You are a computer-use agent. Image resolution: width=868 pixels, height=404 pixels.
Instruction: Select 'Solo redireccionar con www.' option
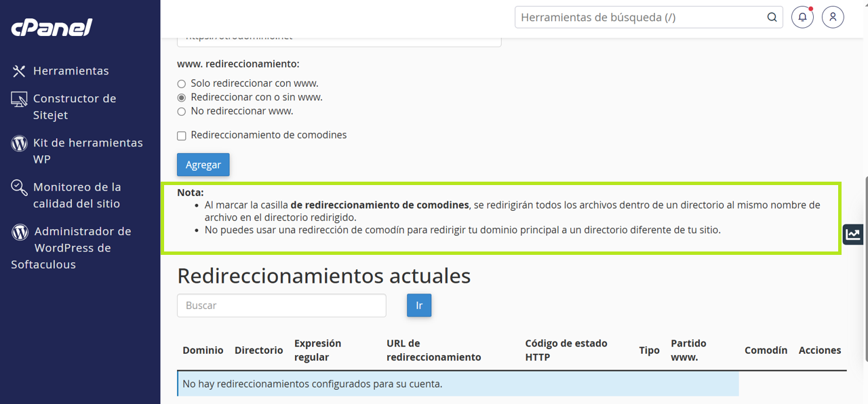point(181,84)
